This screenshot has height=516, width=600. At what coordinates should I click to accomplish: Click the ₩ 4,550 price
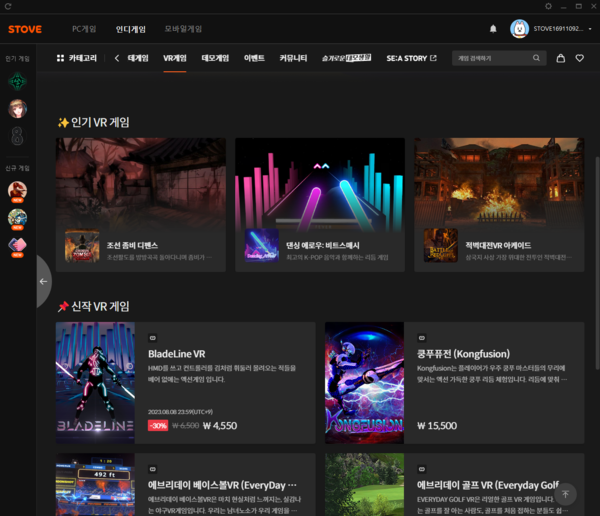[x=220, y=426]
